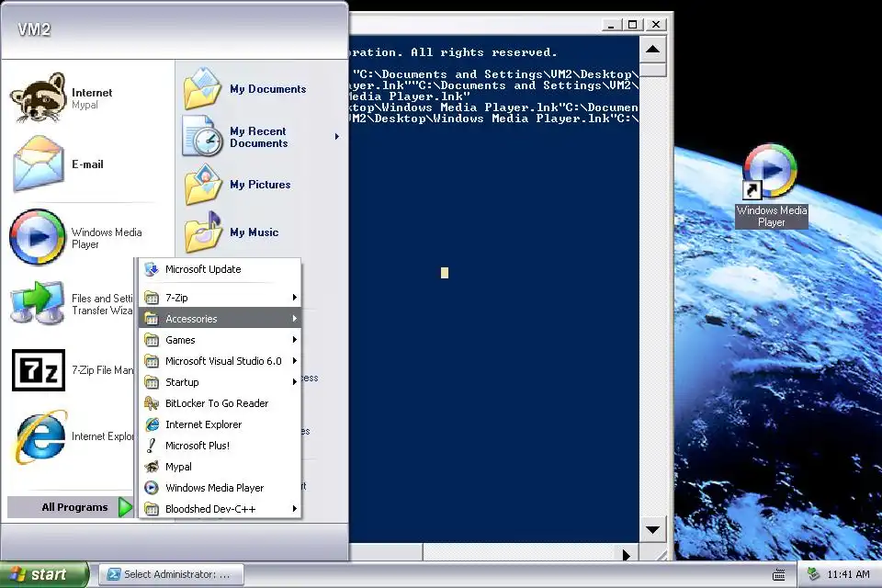The height and width of the screenshot is (588, 882).
Task: Click keyboard icon on the taskbar
Action: (x=778, y=574)
